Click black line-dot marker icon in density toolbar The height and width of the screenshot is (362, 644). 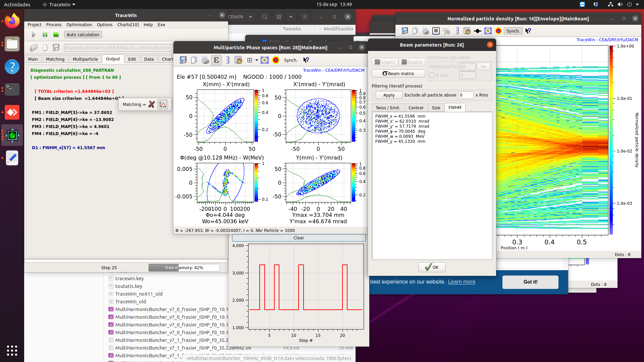pos(478,31)
